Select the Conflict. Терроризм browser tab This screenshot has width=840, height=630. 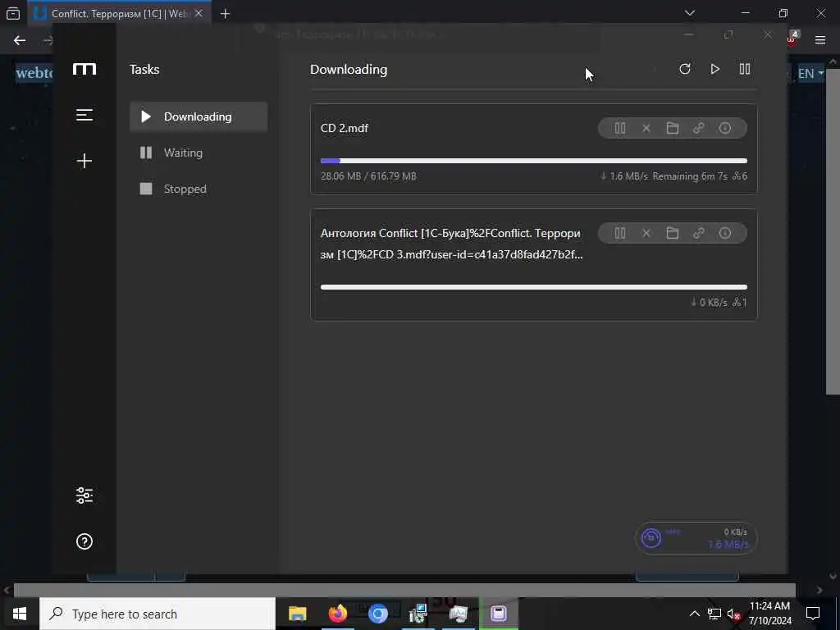point(119,13)
